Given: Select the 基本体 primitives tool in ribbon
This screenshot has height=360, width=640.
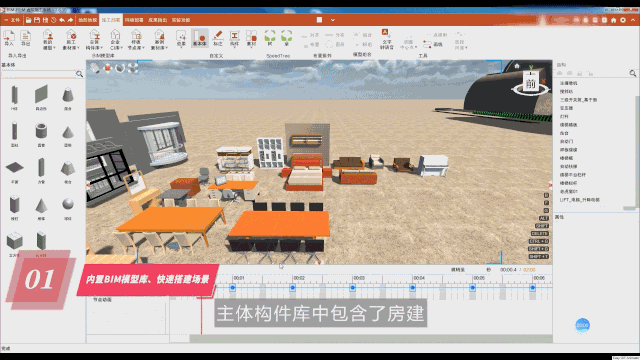Looking at the screenshot, I should [200, 38].
